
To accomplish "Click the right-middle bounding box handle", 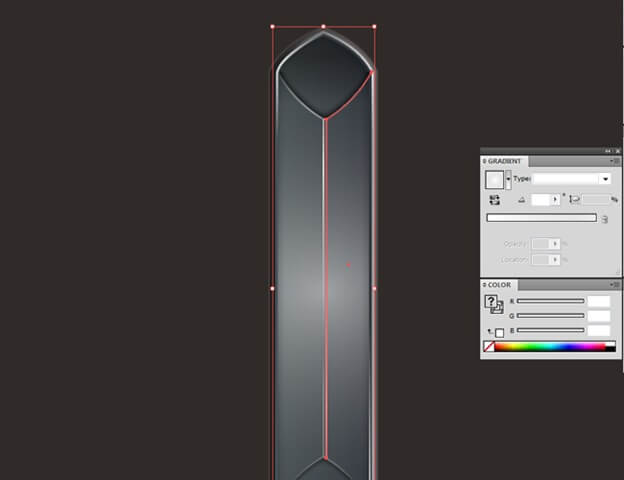I will 374,288.
